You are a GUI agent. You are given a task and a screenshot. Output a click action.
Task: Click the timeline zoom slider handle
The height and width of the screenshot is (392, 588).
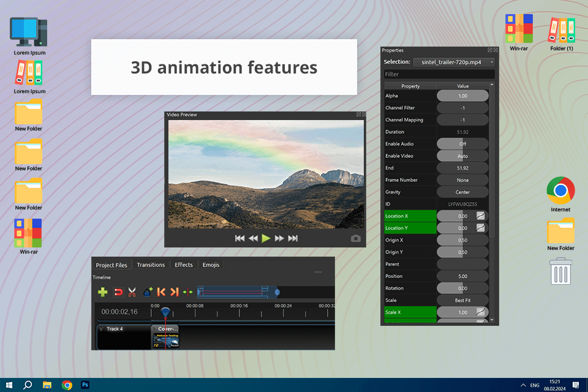[x=277, y=292]
